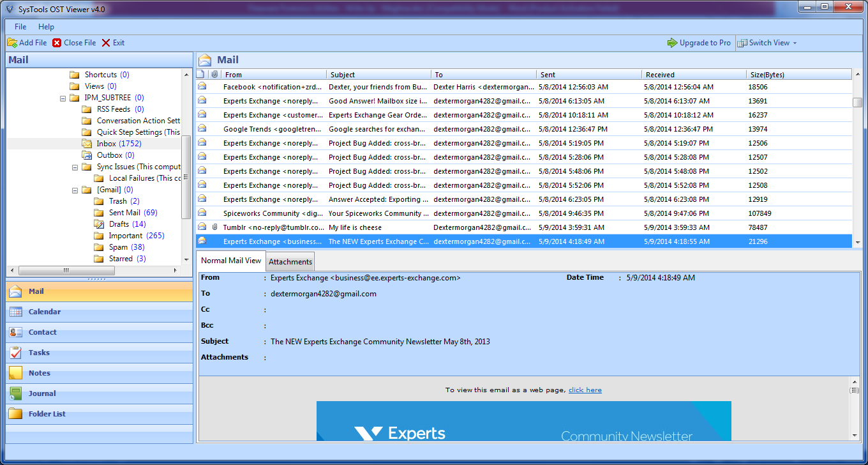Click the envelope icon of Facebook email
The image size is (868, 465).
(202, 86)
